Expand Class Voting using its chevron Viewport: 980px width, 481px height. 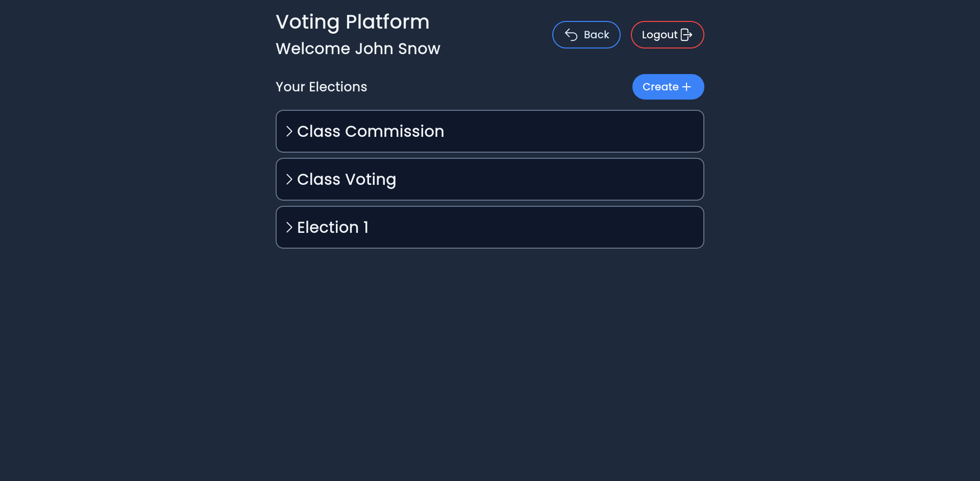coord(289,179)
